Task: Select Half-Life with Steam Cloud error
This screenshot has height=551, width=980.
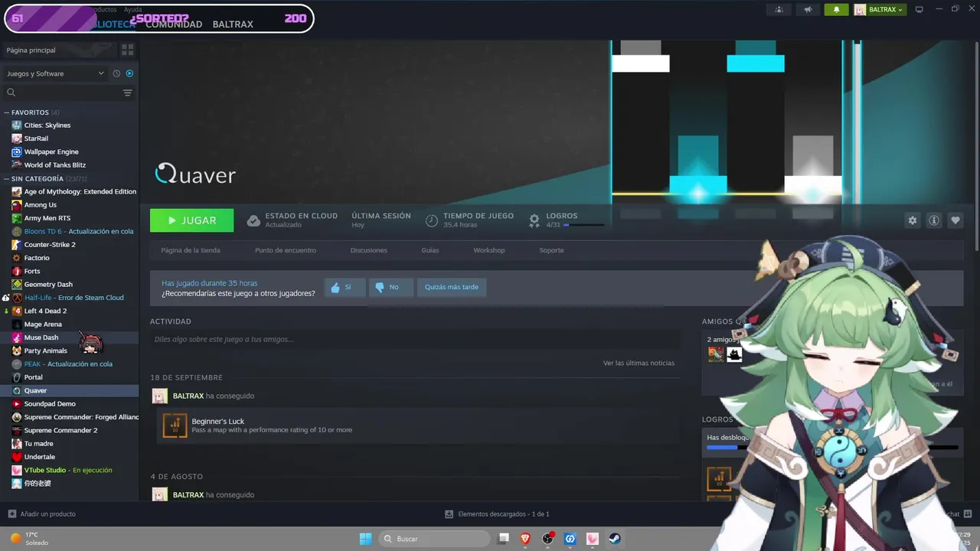Action: click(x=73, y=298)
